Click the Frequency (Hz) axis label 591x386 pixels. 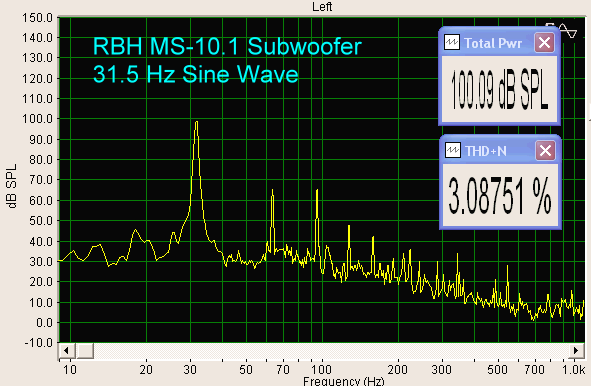point(343,381)
